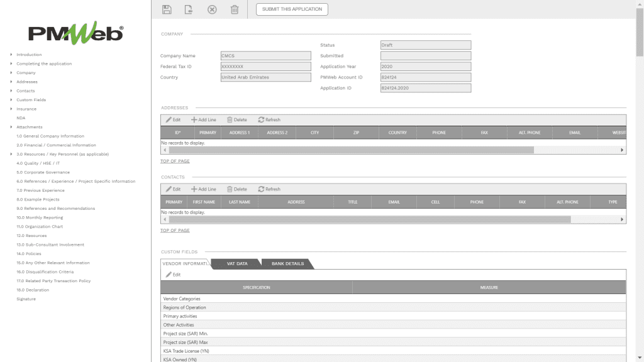The width and height of the screenshot is (644, 362).
Task: Select KSA Trade License (YN) row
Action: coord(393,351)
